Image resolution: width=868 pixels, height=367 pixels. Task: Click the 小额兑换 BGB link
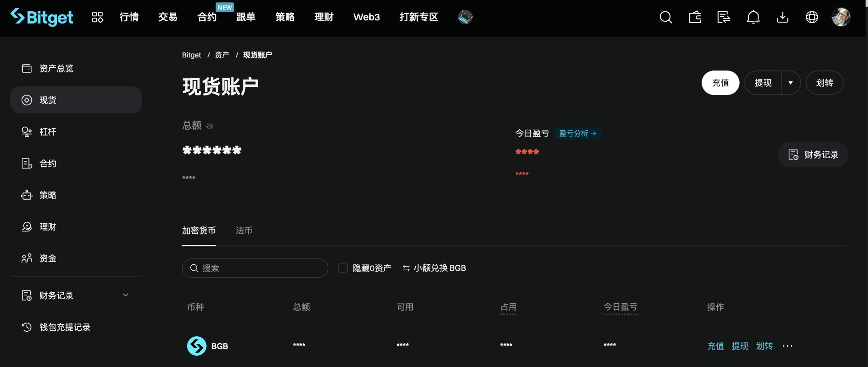434,268
